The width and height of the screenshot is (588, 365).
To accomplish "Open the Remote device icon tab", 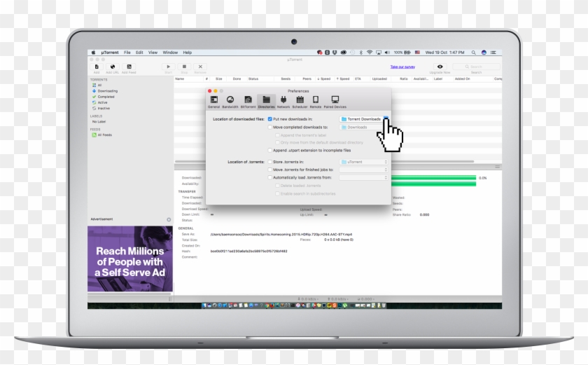I will [316, 102].
